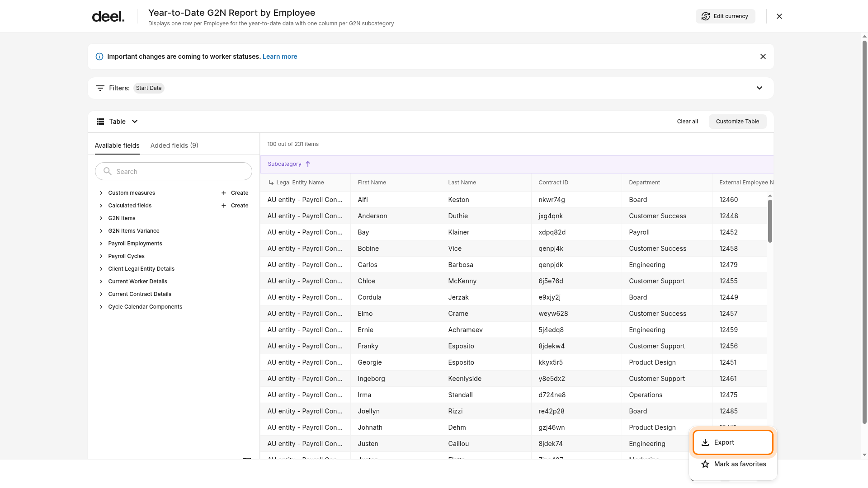Click the Legal Entity Name nested arrow icon
The height and width of the screenshot is (488, 868).
click(x=271, y=183)
